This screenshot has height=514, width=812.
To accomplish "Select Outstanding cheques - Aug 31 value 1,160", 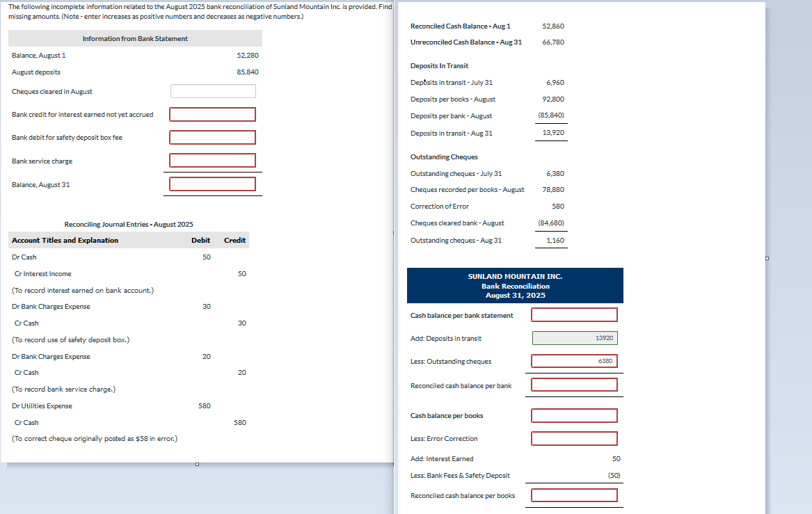I will [x=555, y=240].
